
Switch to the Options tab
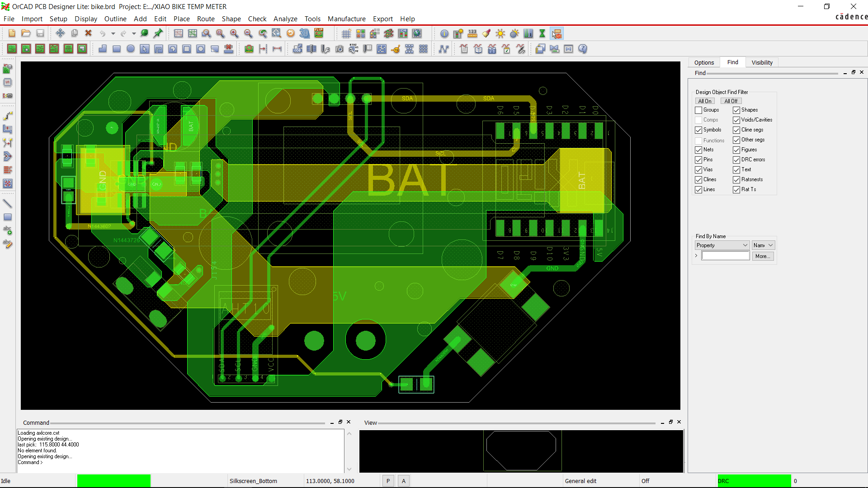(x=704, y=63)
